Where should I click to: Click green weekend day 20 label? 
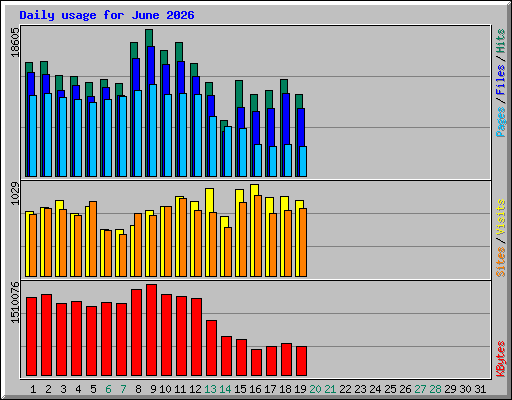pyautogui.click(x=315, y=389)
